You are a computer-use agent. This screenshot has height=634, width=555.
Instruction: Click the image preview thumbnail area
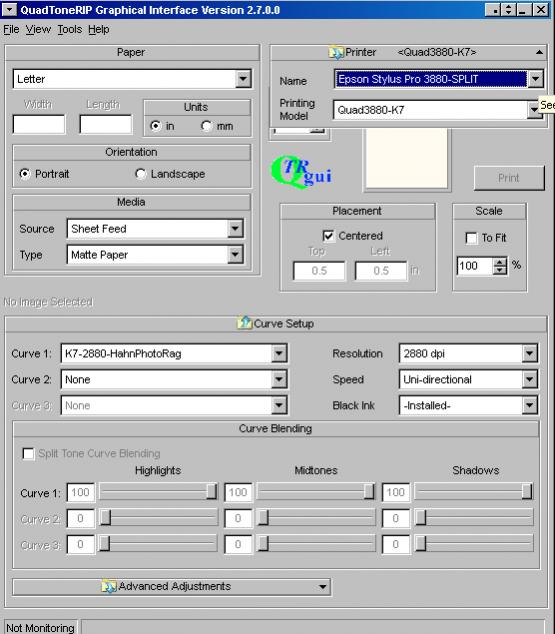(x=407, y=158)
